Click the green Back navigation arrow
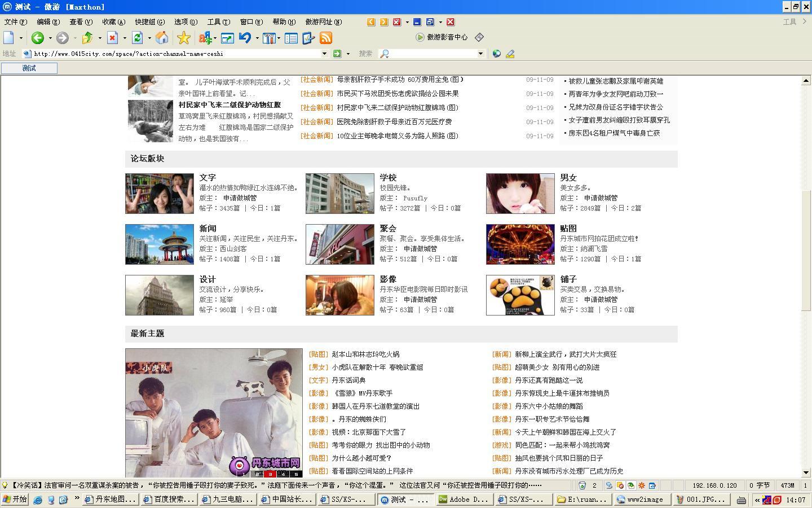Image resolution: width=812 pixels, height=508 pixels. 38,38
